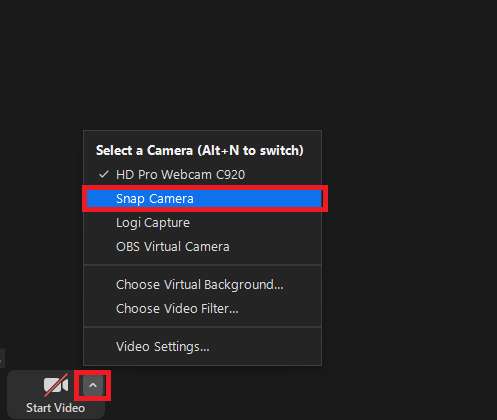The image size is (497, 420).
Task: Click the Select a Camera menu header
Action: pyautogui.click(x=200, y=150)
